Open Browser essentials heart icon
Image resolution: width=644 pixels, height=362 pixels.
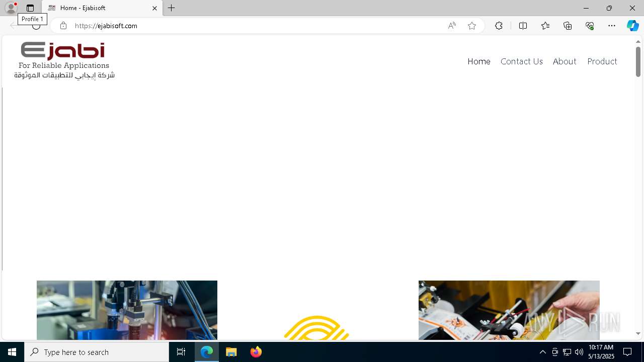point(590,26)
